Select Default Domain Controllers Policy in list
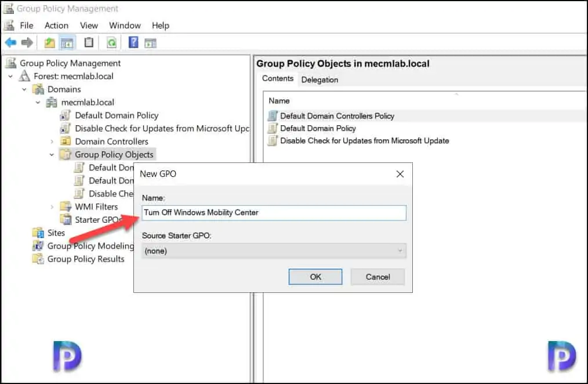Viewport: 588px width, 384px height. pos(337,116)
